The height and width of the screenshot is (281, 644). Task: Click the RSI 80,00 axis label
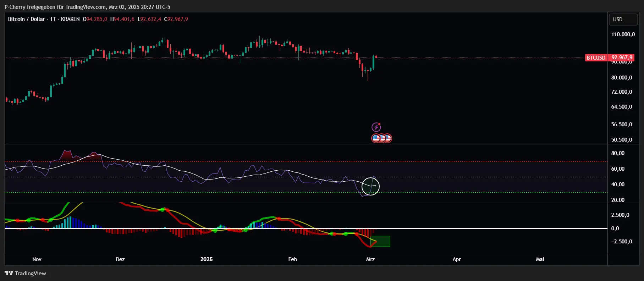click(x=618, y=153)
